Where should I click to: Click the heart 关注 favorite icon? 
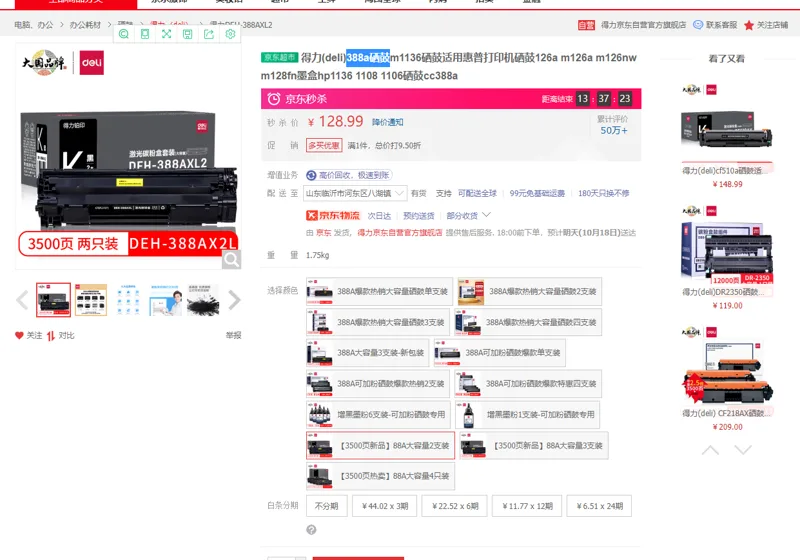coord(19,335)
